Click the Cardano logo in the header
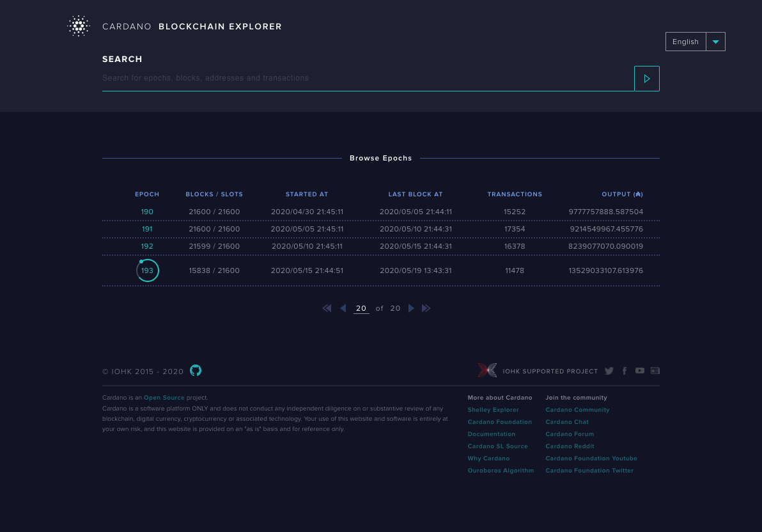The width and height of the screenshot is (762, 532). click(x=79, y=26)
